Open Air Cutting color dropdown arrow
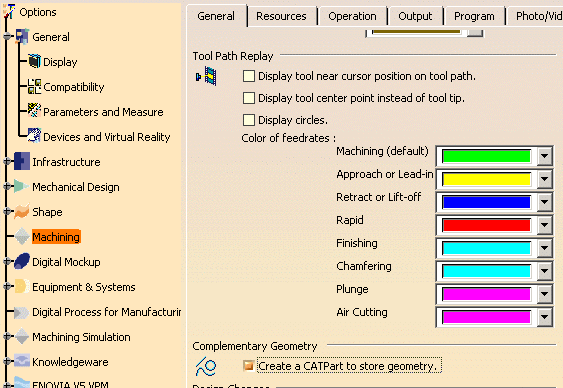The width and height of the screenshot is (563, 388). point(545,317)
